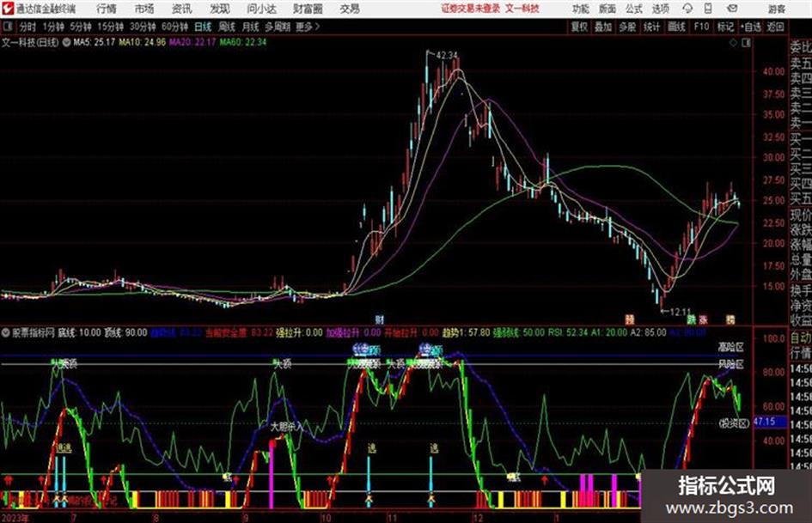Viewport: 812px width, 523px height.
Task: Click the 返回 back button
Action: click(775, 27)
